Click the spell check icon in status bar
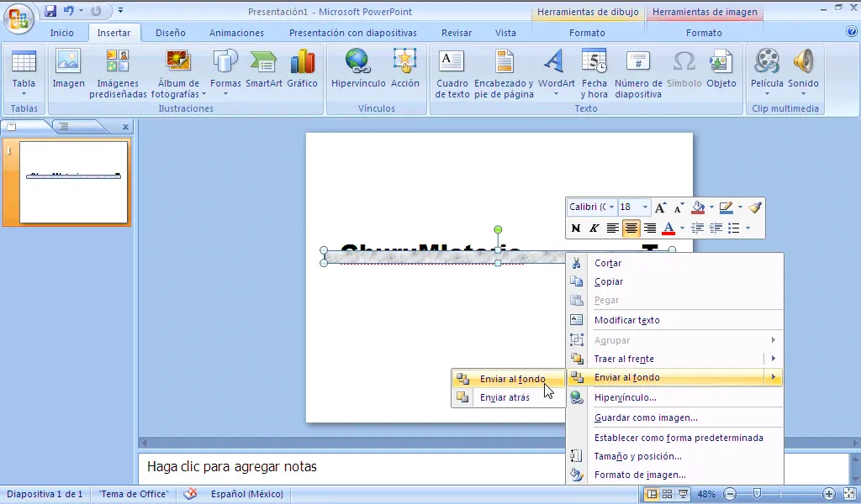This screenshot has width=861, height=504. 190,494
